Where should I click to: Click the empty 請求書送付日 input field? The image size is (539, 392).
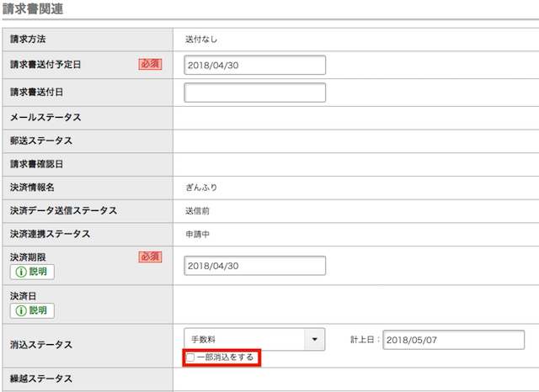point(254,93)
